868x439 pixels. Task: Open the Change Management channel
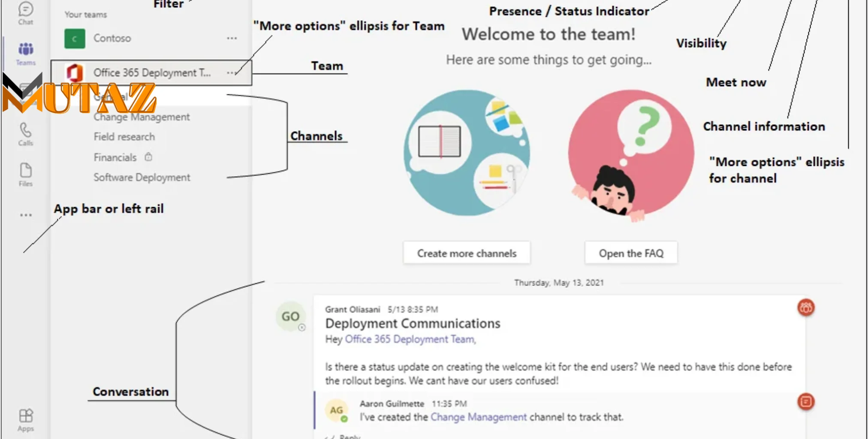point(142,117)
